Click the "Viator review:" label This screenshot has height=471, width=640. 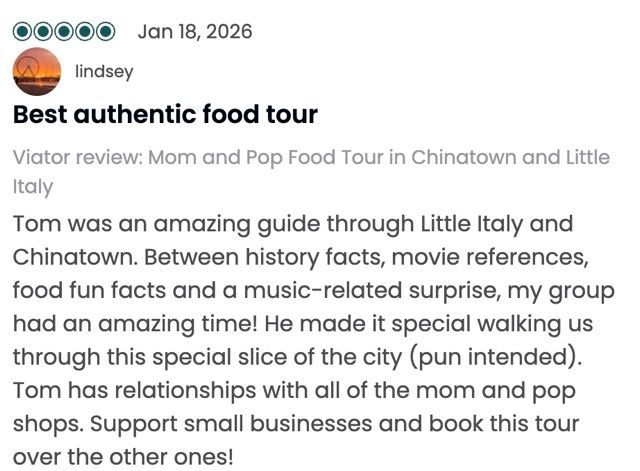click(77, 158)
